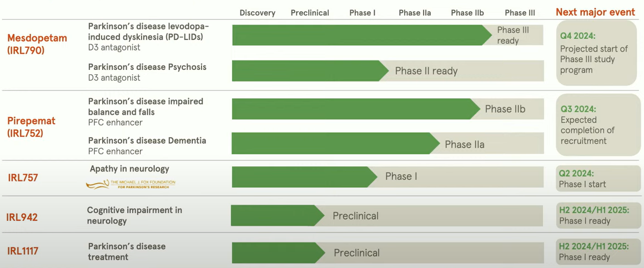Click the Phase I column header
644x268 pixels.
click(362, 13)
